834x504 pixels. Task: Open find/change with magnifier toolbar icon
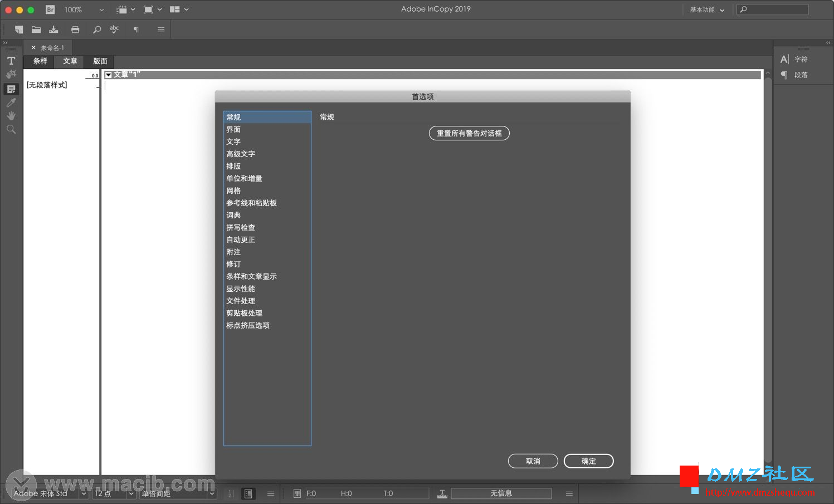pos(97,30)
